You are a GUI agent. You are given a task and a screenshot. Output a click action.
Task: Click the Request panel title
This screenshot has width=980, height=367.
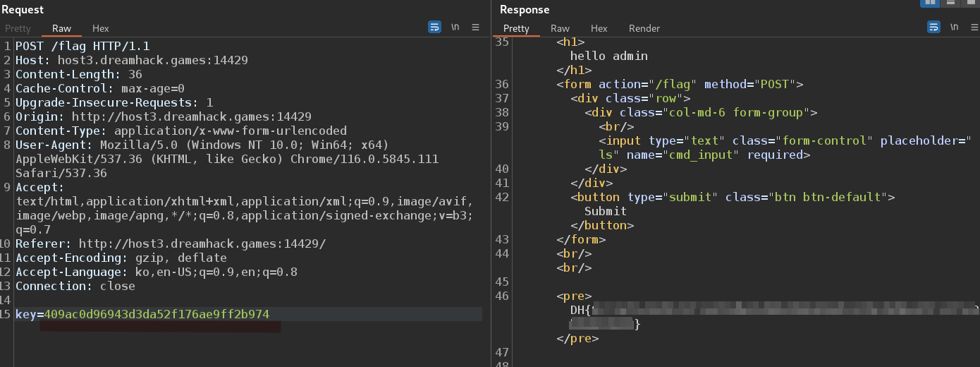[23, 10]
